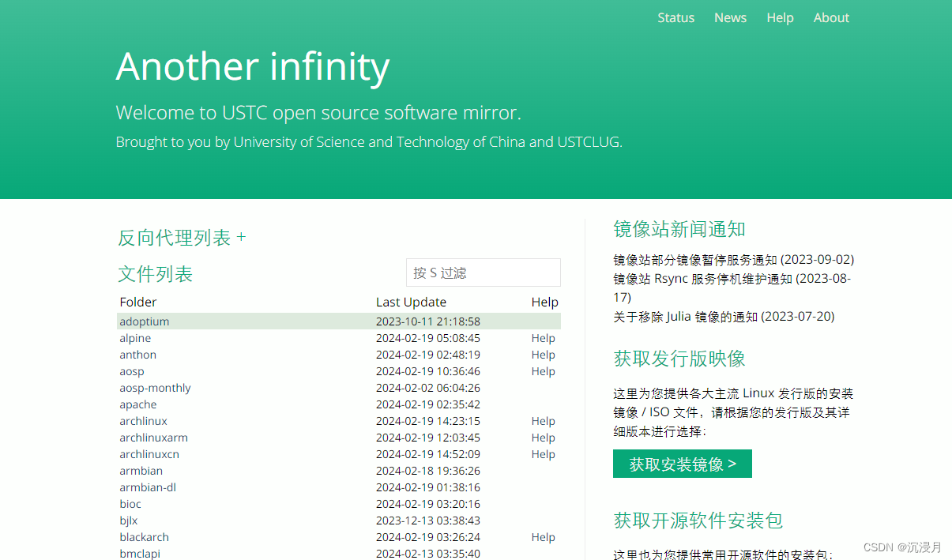Focus the 按 S 过滤 filter input

484,272
